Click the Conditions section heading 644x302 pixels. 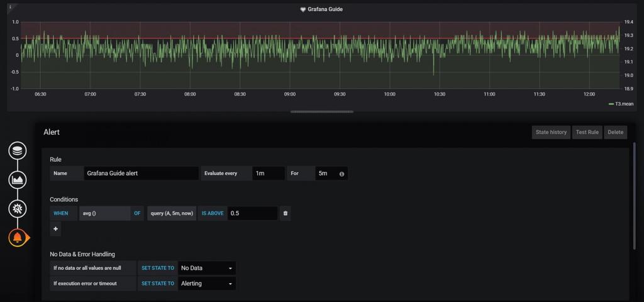tap(64, 199)
